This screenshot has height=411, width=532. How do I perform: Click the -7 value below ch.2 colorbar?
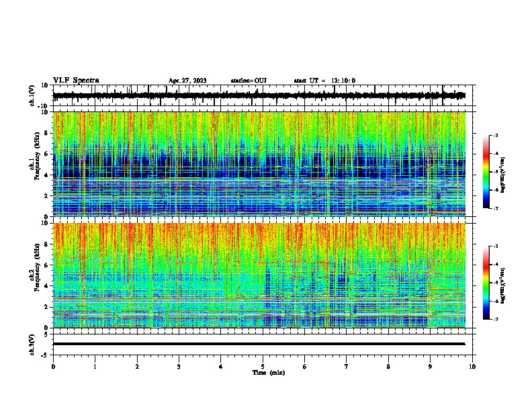pos(495,319)
